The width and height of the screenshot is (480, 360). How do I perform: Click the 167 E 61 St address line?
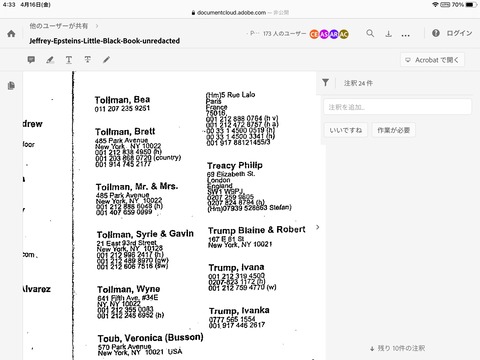(226, 239)
